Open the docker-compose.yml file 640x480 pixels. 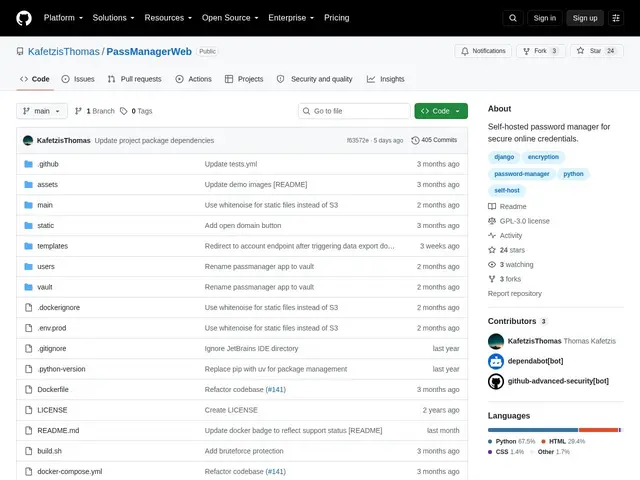[70, 471]
